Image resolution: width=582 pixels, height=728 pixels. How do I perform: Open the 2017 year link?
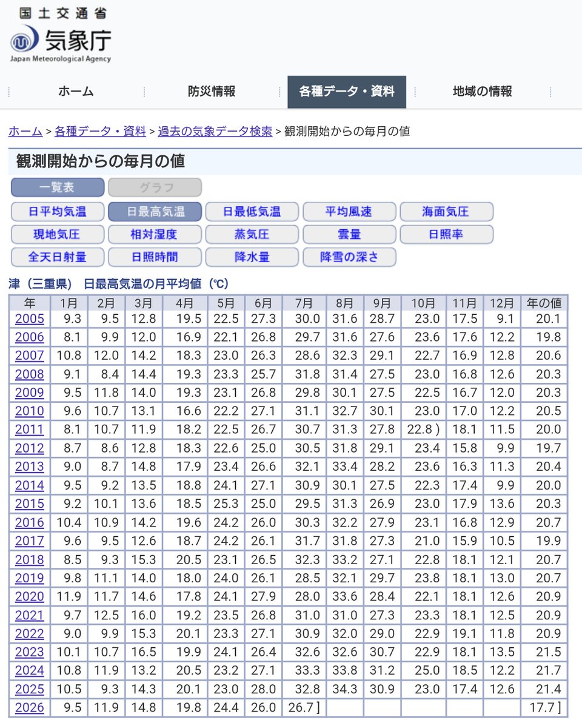(30, 541)
